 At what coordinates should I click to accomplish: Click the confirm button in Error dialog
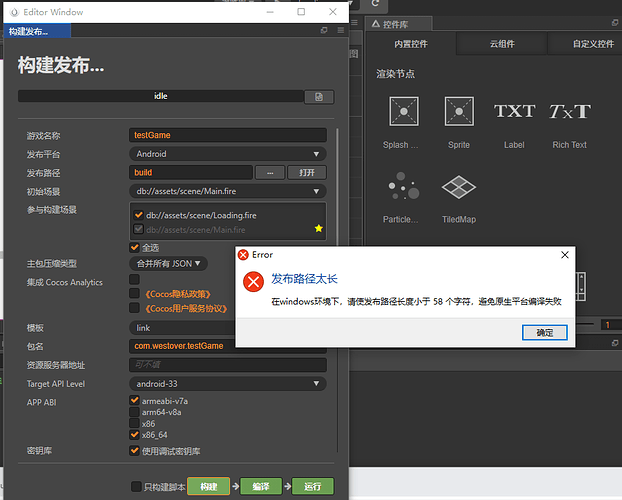pos(545,333)
